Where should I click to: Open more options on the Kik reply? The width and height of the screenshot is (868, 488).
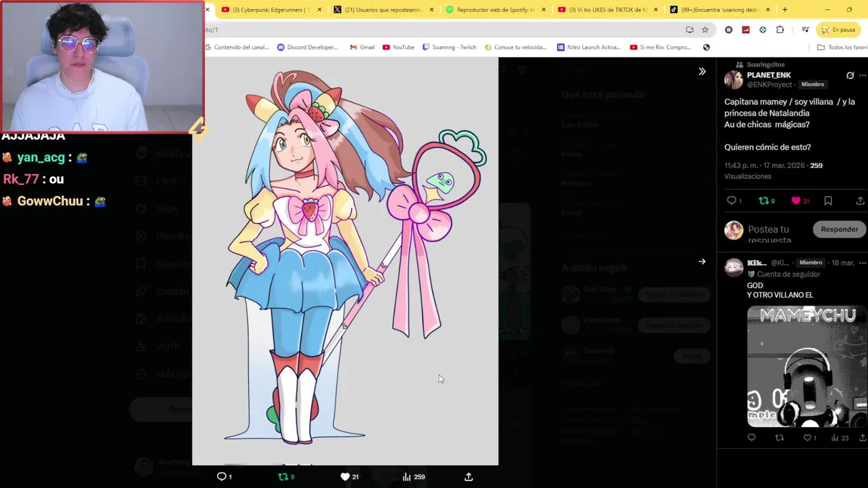tap(863, 262)
